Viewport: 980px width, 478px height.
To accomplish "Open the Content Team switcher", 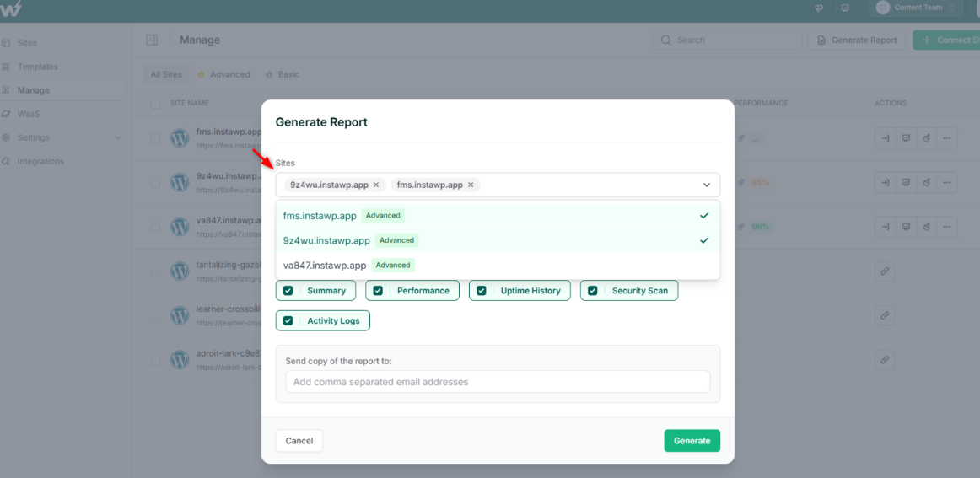I will (x=915, y=8).
